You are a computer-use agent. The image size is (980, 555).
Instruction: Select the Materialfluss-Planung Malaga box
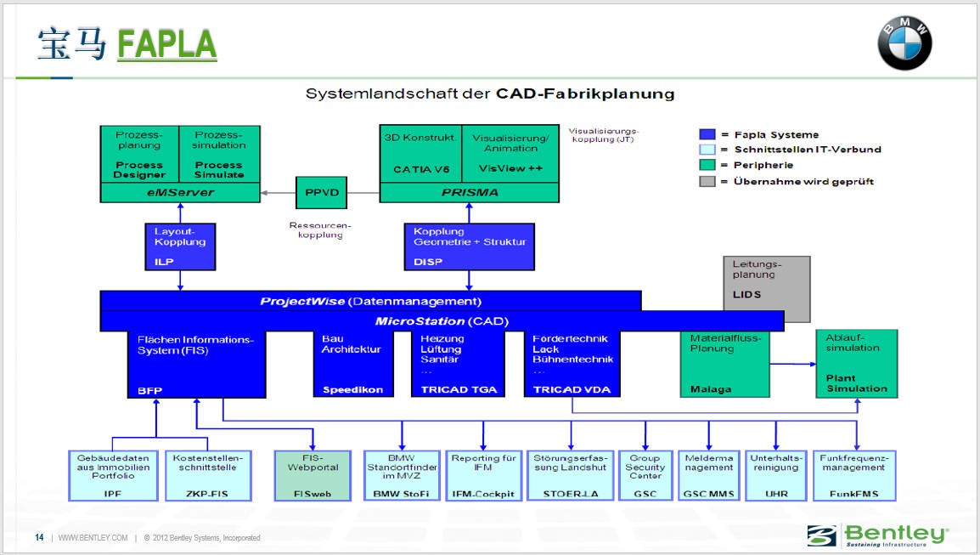725,364
